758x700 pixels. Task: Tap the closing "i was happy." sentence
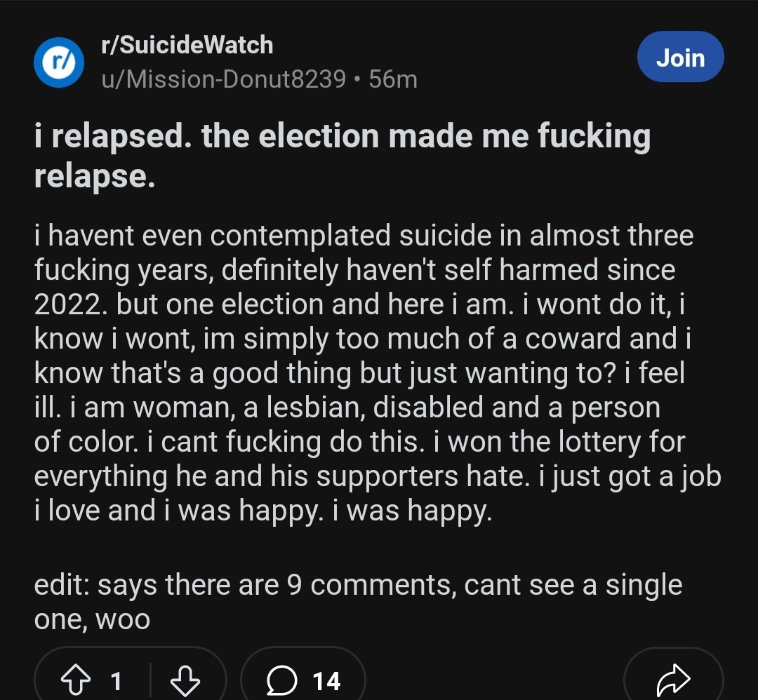(418, 511)
